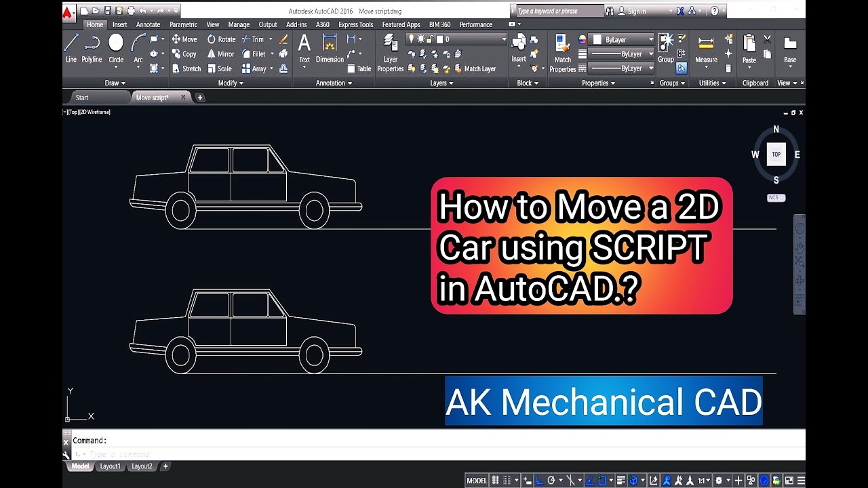Image resolution: width=868 pixels, height=488 pixels.
Task: Activate the Stretch command
Action: 186,68
